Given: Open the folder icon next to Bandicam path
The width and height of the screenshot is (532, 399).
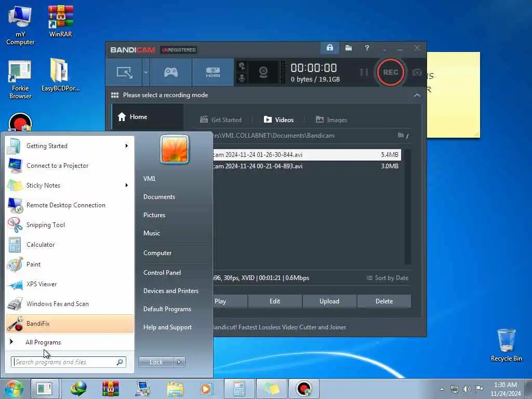Looking at the screenshot, I should 401,135.
